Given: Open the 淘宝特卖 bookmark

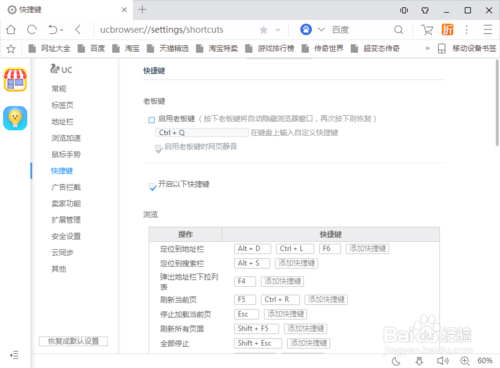Looking at the screenshot, I should click(x=217, y=49).
